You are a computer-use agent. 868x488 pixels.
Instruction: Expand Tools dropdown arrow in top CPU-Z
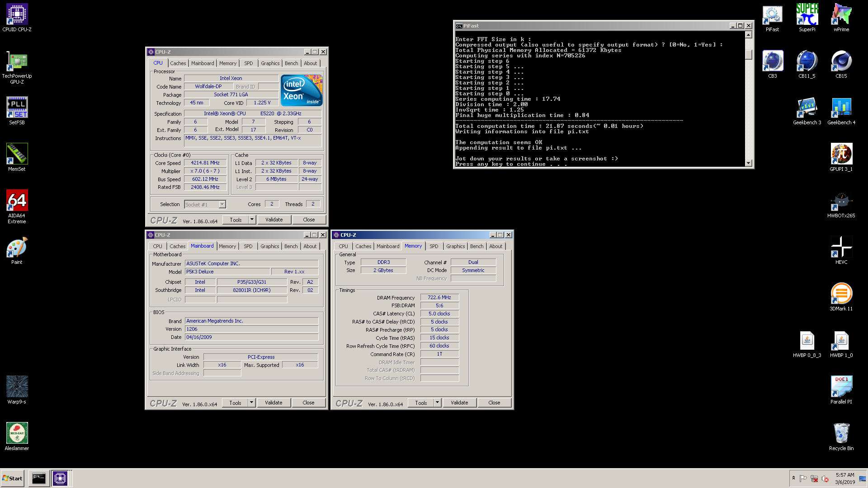click(x=252, y=220)
